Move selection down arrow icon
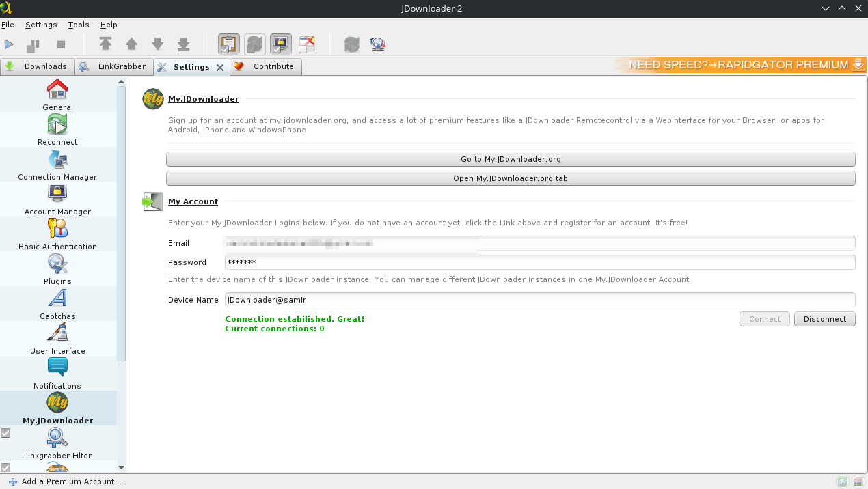The image size is (868, 489). click(158, 44)
